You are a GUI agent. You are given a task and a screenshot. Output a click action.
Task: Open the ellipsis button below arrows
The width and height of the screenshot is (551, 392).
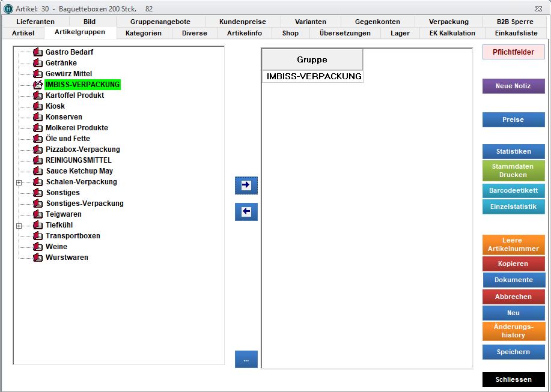tap(246, 360)
